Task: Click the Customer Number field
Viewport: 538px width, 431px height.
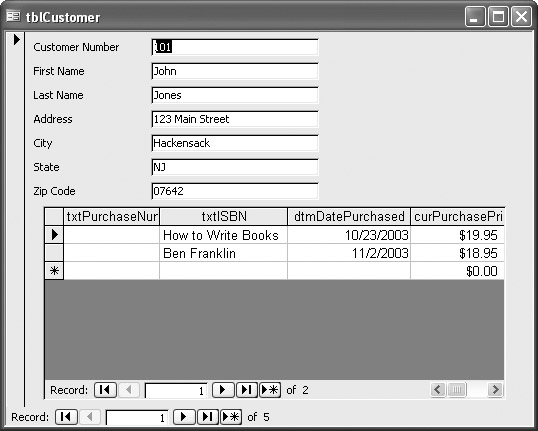Action: pyautogui.click(x=235, y=47)
